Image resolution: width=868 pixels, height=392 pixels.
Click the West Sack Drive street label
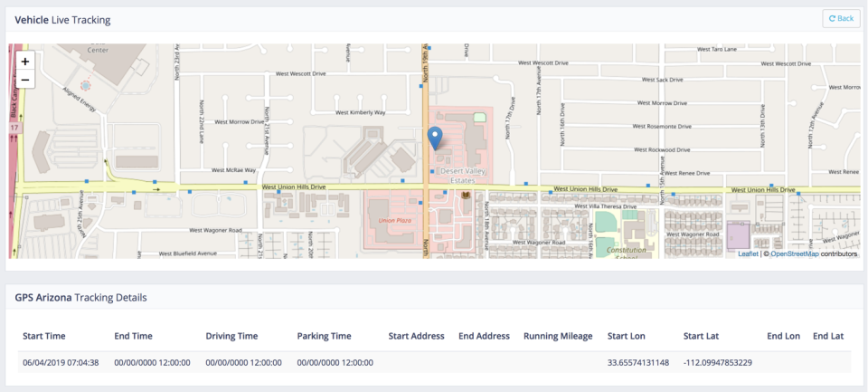[x=662, y=80]
